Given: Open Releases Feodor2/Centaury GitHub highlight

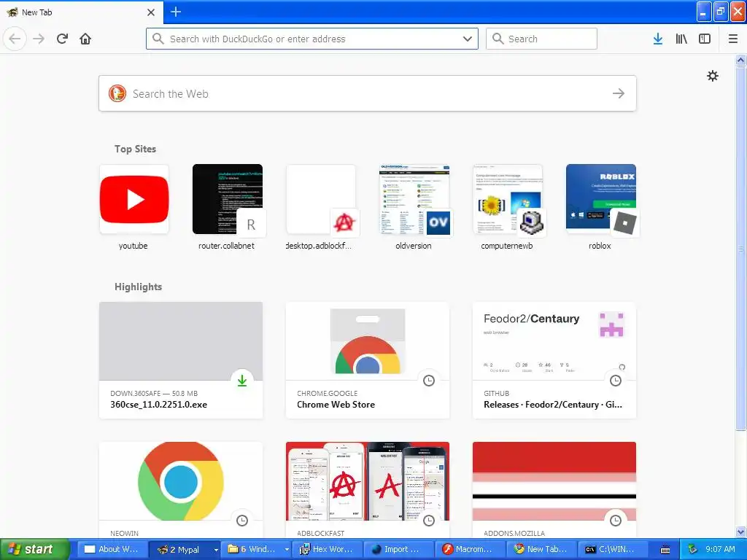Looking at the screenshot, I should pos(554,360).
